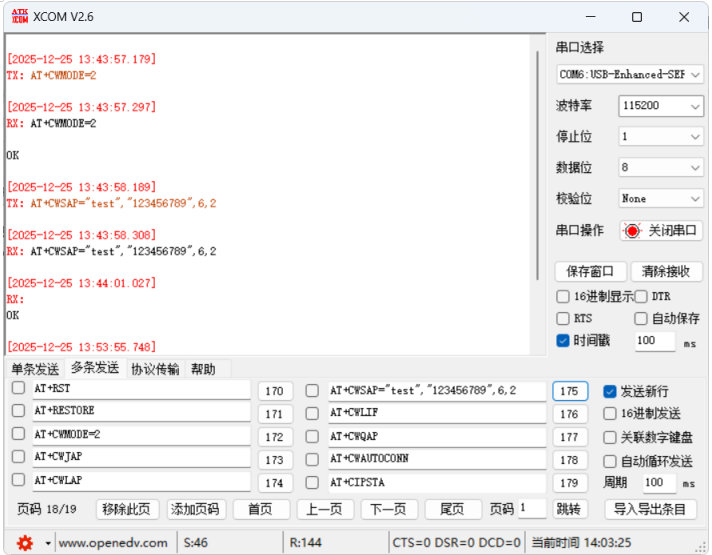Open the 帮助 tab

pyautogui.click(x=203, y=369)
